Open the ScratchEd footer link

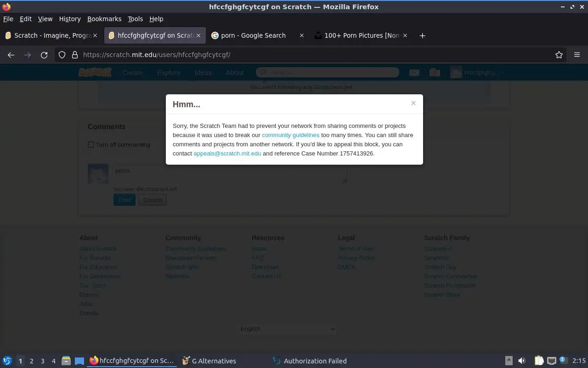tap(437, 248)
